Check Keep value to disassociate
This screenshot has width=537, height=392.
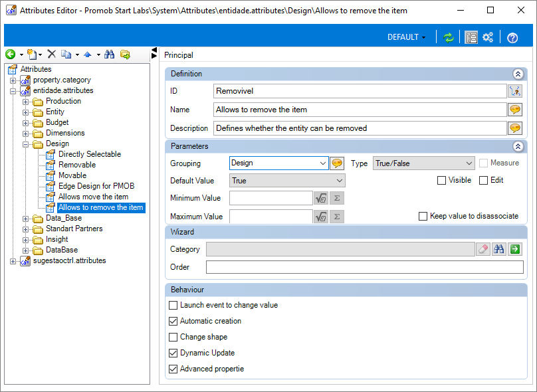pos(423,217)
